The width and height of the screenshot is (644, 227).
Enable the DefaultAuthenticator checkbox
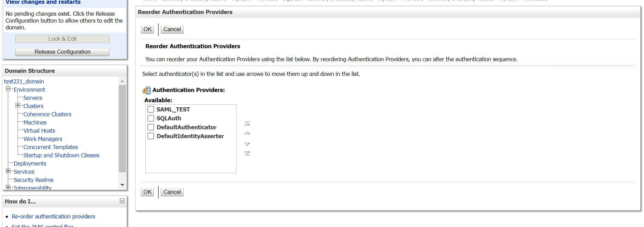tap(151, 127)
